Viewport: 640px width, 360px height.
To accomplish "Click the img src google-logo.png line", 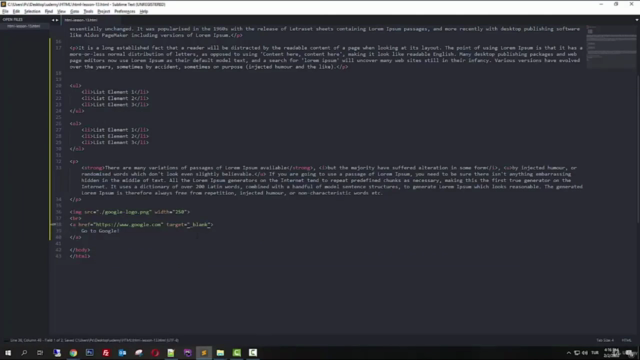I will [x=129, y=212].
